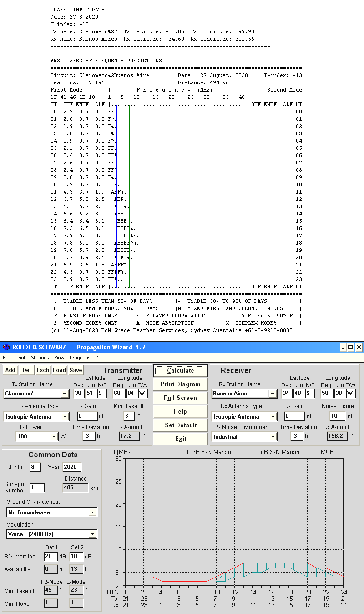Open the Programs menu
Screen dimensions: 364x614
tap(80, 358)
